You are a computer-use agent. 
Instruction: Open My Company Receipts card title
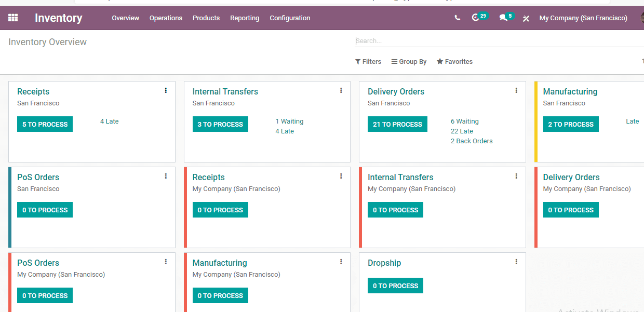coord(208,177)
